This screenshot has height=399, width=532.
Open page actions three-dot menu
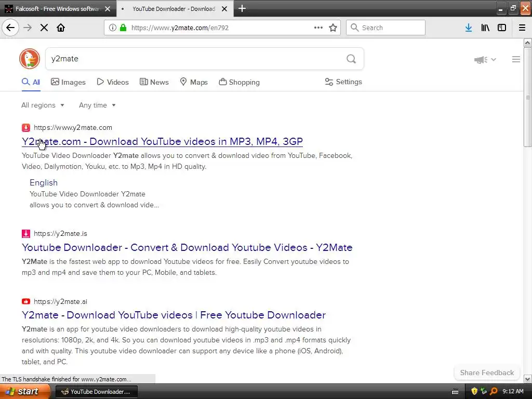(318, 28)
